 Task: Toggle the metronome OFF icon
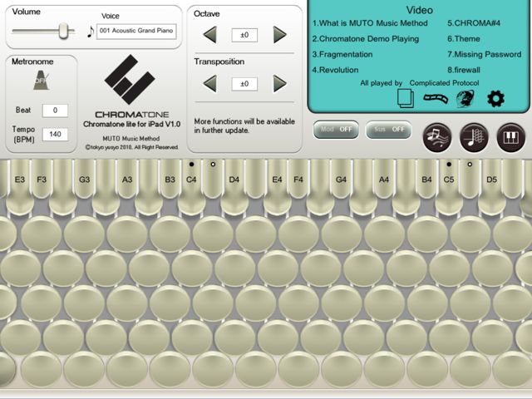[41, 81]
